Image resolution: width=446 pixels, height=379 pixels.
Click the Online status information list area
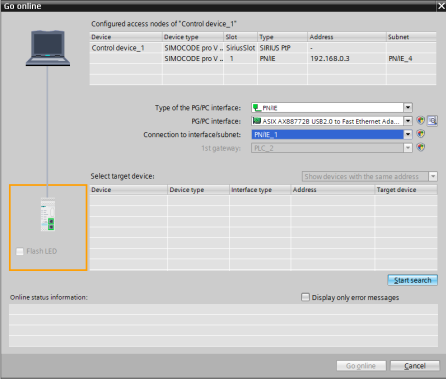(x=223, y=325)
